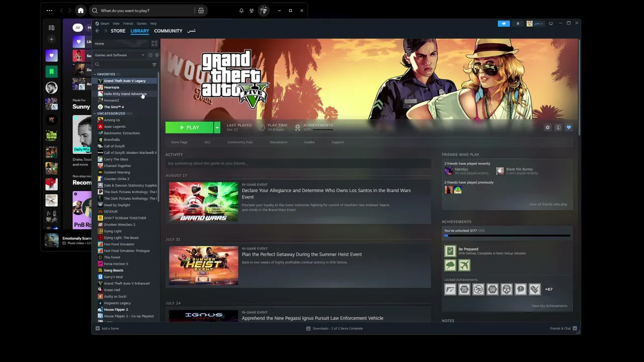The height and width of the screenshot is (362, 644).
Task: Select Heartopia in the library list
Action: tap(112, 87)
